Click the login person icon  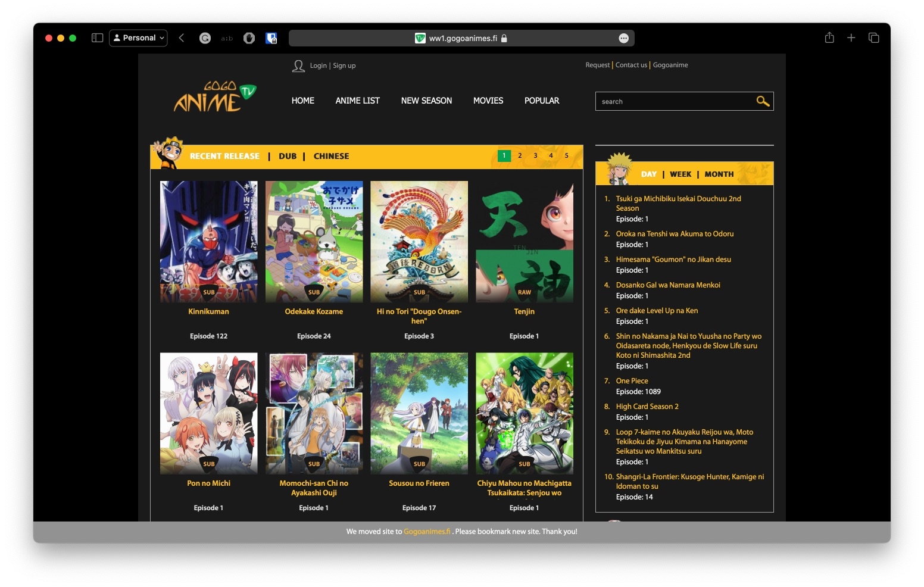[298, 65]
